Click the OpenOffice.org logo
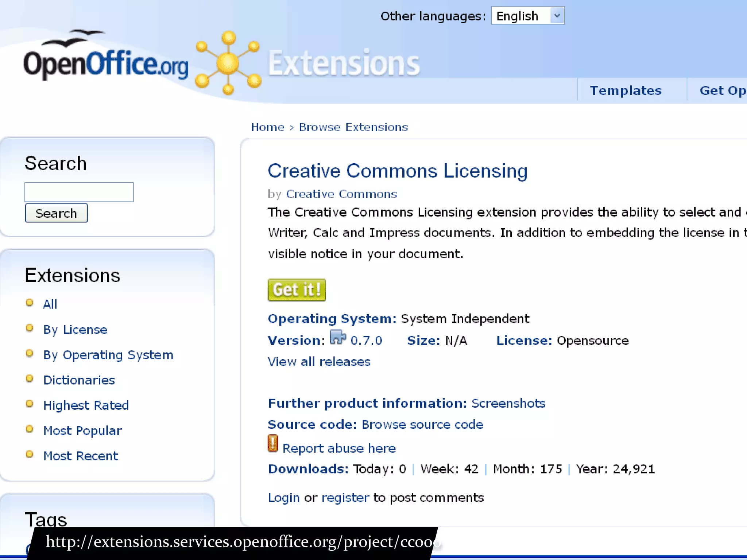 [105, 55]
